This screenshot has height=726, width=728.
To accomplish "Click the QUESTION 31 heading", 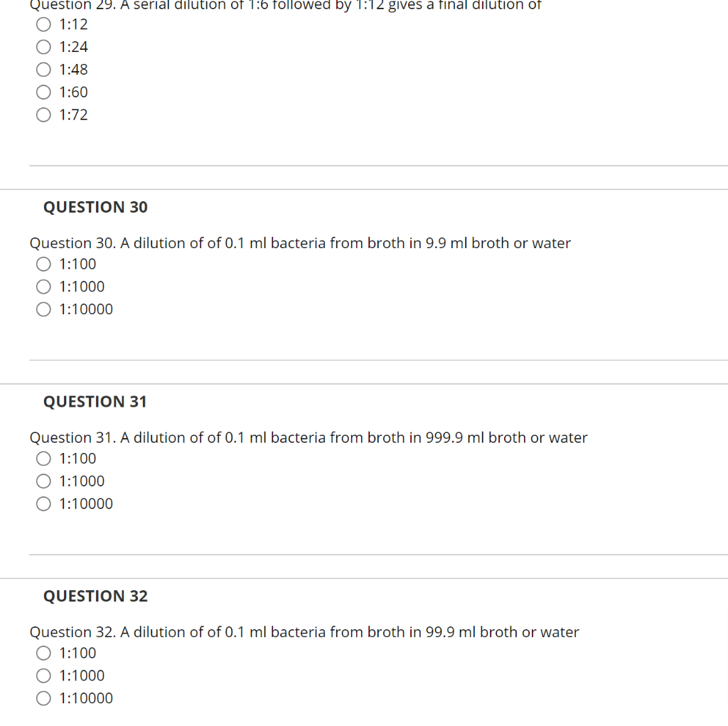I will (95, 402).
